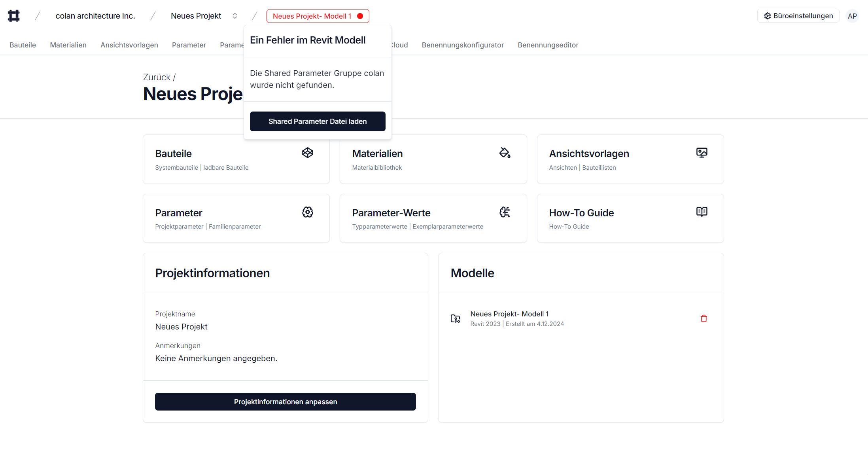Switch to the Parameter tab

(189, 45)
